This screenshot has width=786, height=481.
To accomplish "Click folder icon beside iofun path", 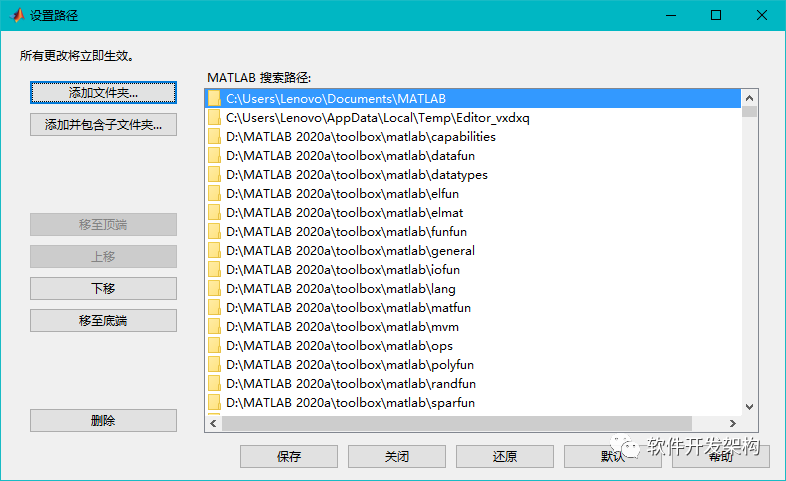I will (x=215, y=270).
